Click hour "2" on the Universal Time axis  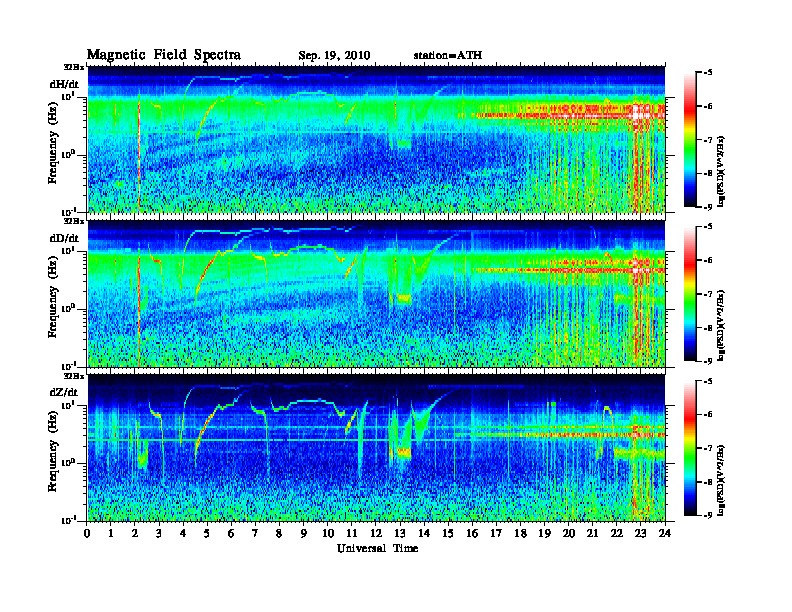tap(135, 533)
